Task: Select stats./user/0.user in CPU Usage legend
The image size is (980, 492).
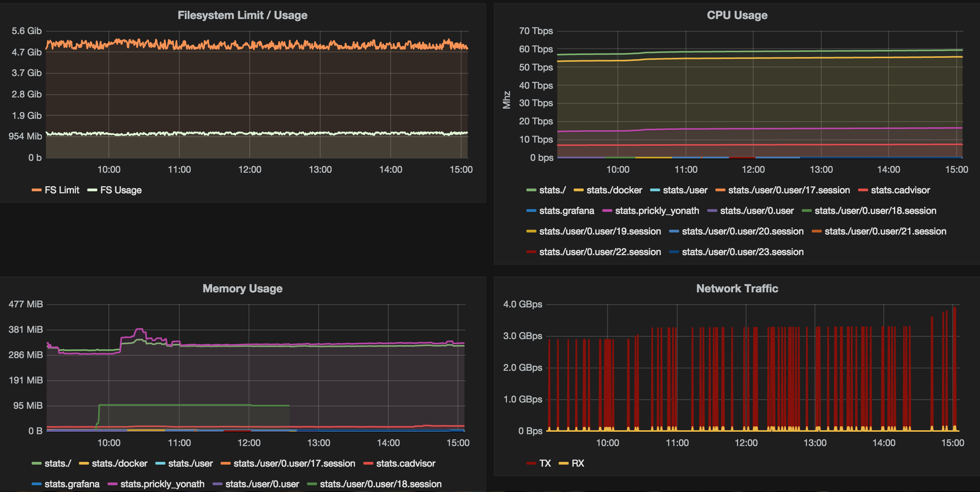Action: pyautogui.click(x=757, y=211)
